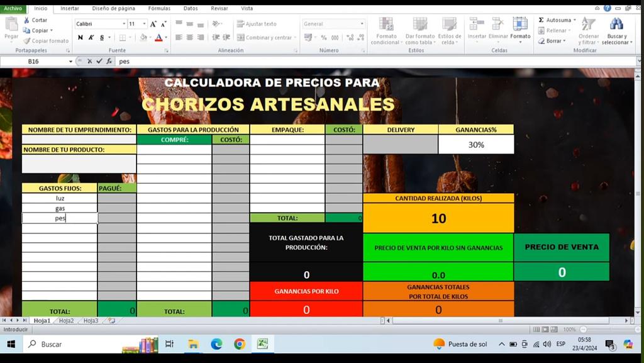Open the Archivo menu
644x363 pixels.
pos(13,9)
